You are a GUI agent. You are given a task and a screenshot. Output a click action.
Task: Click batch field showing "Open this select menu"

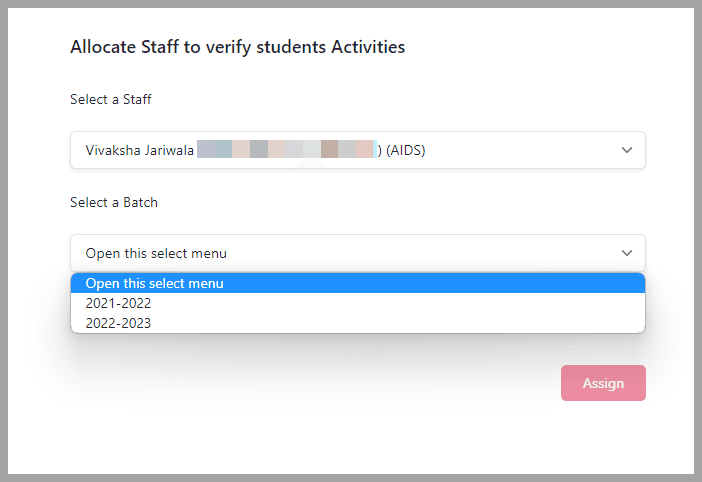click(358, 253)
